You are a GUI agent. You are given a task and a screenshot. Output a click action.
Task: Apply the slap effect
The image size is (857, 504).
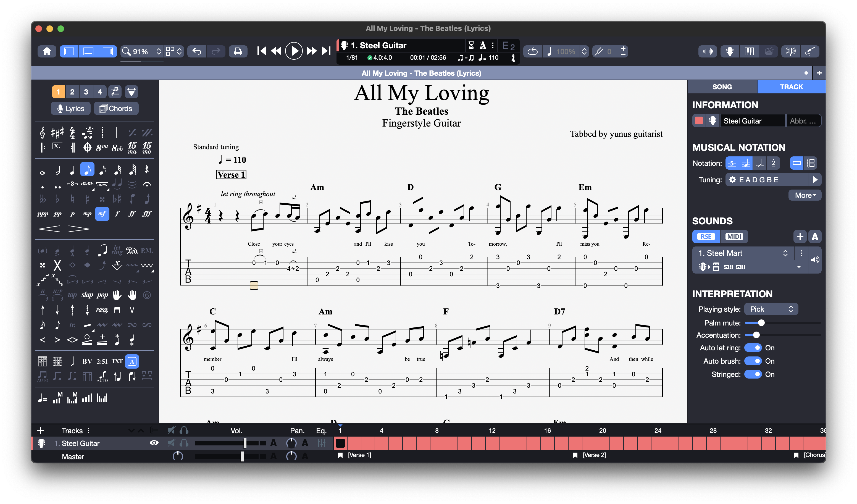87,295
